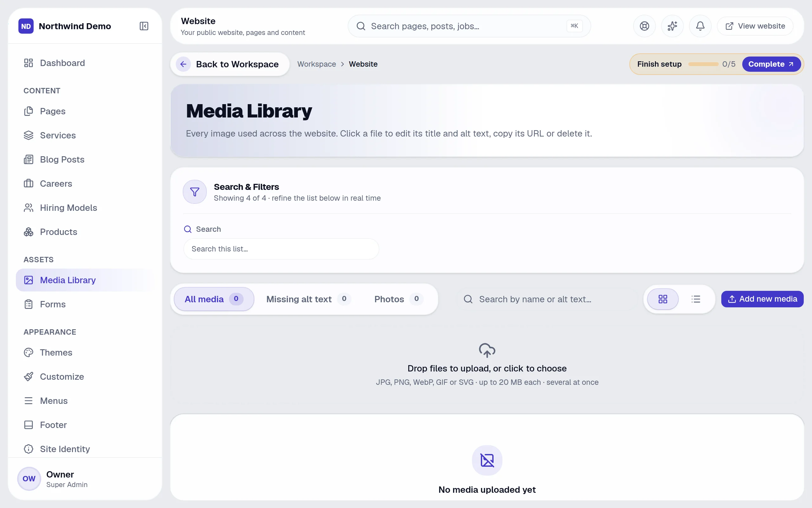Click the Complete setup button
Screen dimensions: 812x508
coord(771,64)
